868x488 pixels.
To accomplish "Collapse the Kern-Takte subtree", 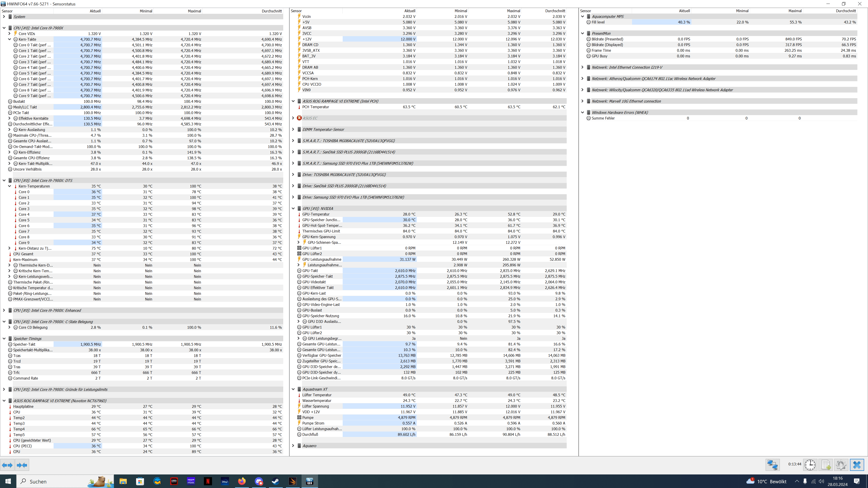I will (x=9, y=39).
